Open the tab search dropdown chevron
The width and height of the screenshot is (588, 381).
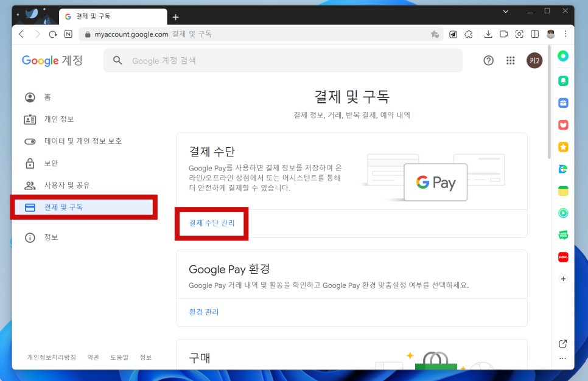tap(505, 12)
